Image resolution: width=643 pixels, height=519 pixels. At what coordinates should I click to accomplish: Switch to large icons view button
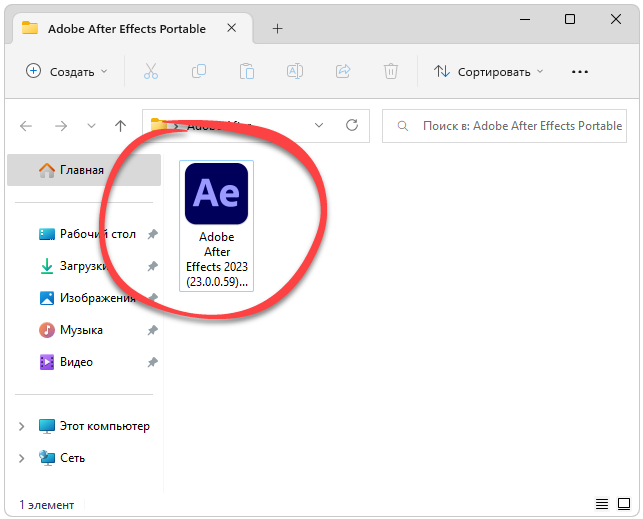tap(624, 504)
